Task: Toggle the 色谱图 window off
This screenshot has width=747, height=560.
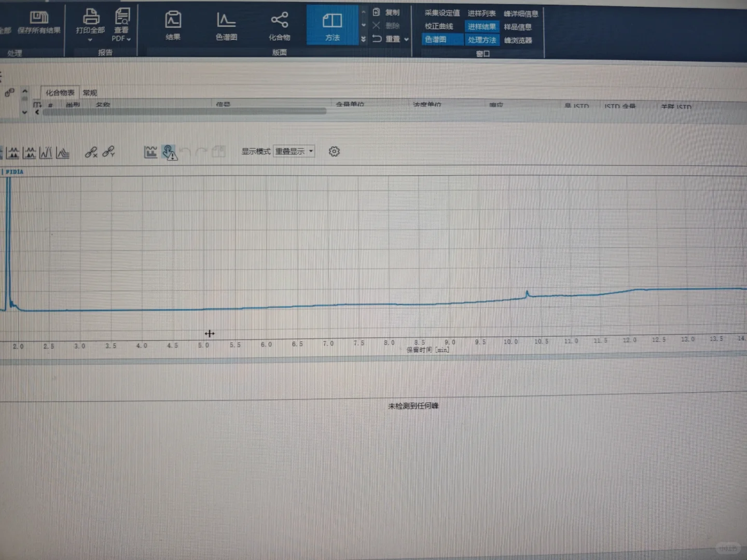Action: (442, 39)
